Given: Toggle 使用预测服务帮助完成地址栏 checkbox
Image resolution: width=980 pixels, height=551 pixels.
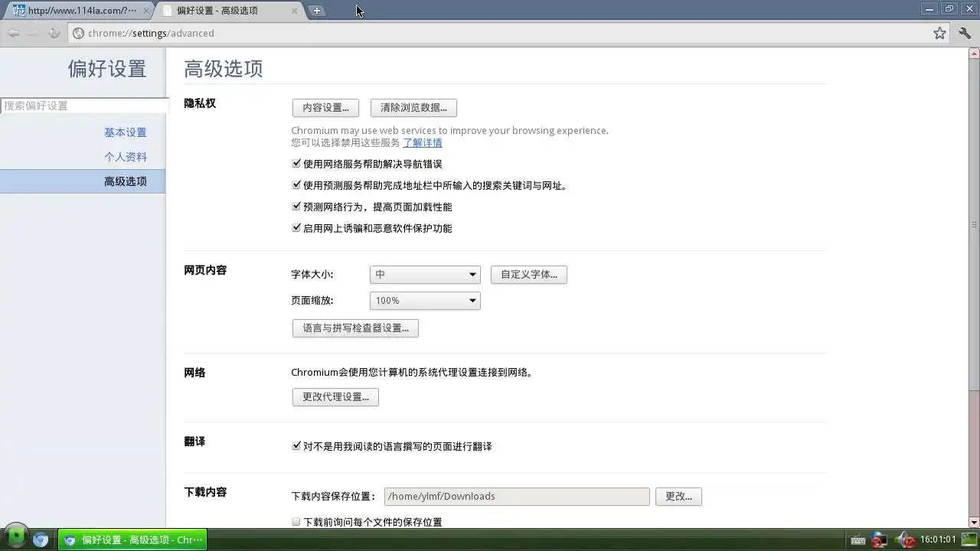Looking at the screenshot, I should click(x=296, y=185).
